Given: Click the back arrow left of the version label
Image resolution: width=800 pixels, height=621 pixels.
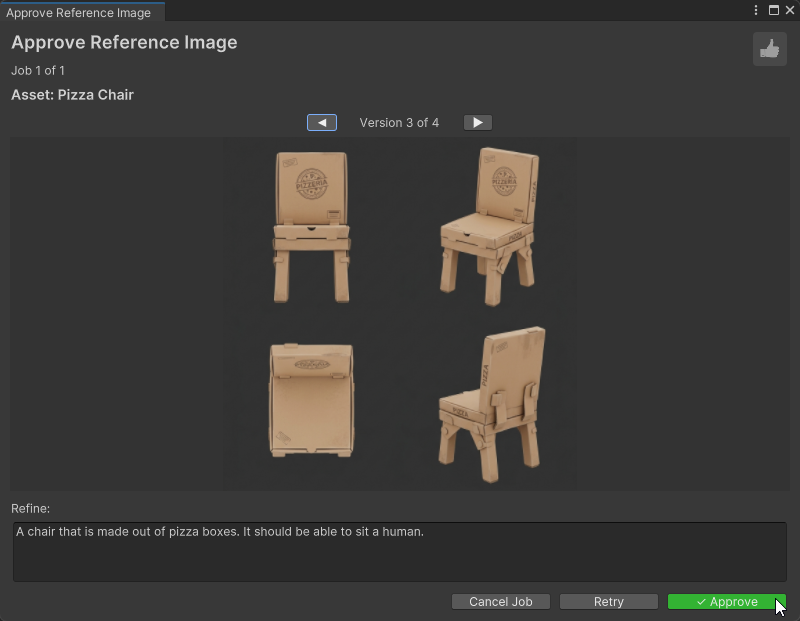Looking at the screenshot, I should coord(321,122).
